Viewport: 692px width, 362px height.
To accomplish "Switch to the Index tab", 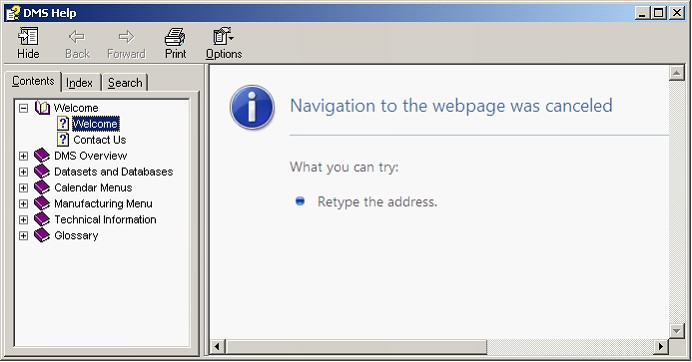I will pos(80,83).
